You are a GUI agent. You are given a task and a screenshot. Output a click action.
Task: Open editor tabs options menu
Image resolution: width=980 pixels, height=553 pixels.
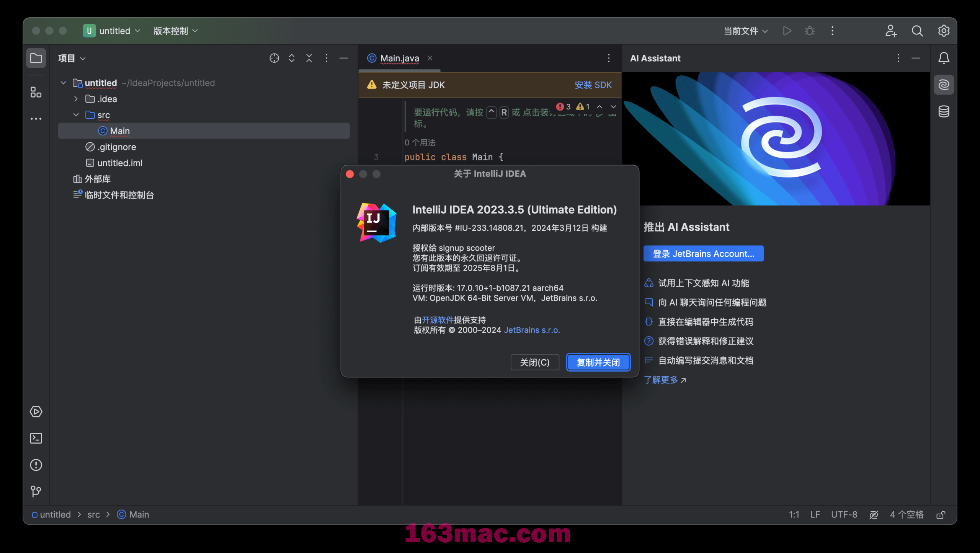click(609, 58)
